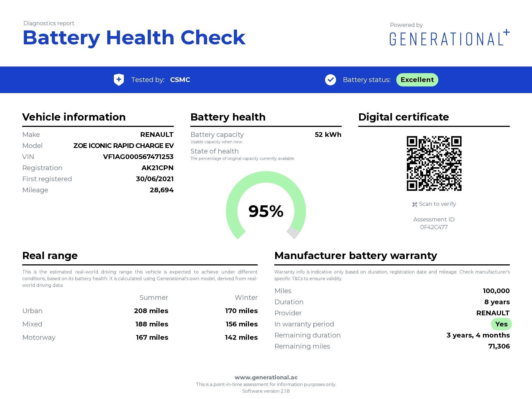The height and width of the screenshot is (399, 532).
Task: Click the Assessment ID 0F42C477
Action: point(434,227)
